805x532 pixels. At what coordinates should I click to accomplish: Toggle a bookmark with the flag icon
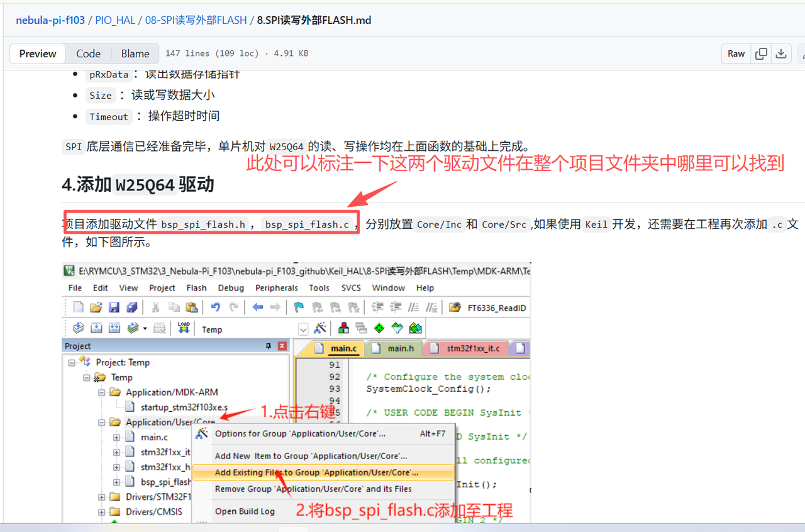pos(298,306)
